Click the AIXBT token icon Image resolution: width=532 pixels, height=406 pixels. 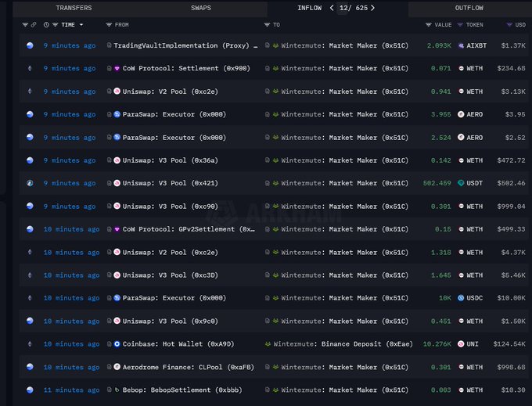[461, 45]
